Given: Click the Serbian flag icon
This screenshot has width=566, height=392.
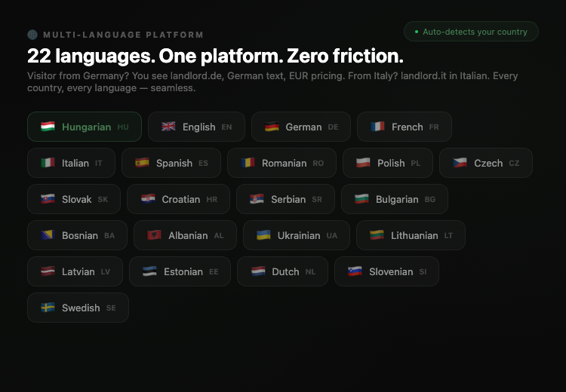Looking at the screenshot, I should pyautogui.click(x=257, y=199).
